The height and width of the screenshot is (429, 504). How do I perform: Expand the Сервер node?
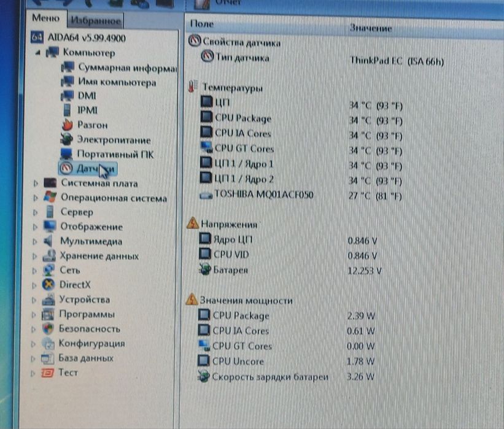click(36, 212)
